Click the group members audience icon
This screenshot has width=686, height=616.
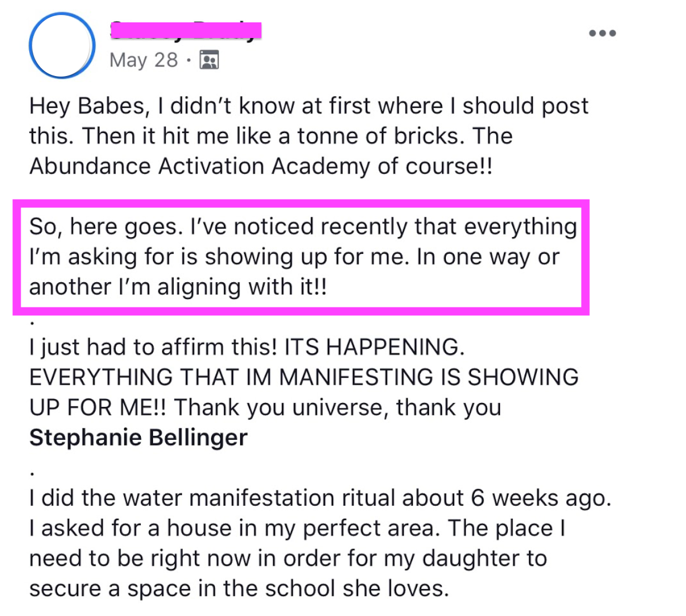tap(209, 60)
